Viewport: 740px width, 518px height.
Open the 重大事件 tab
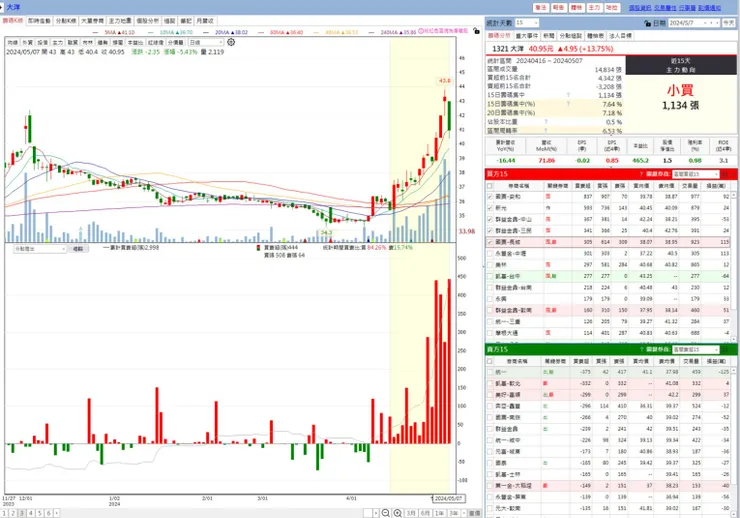527,36
